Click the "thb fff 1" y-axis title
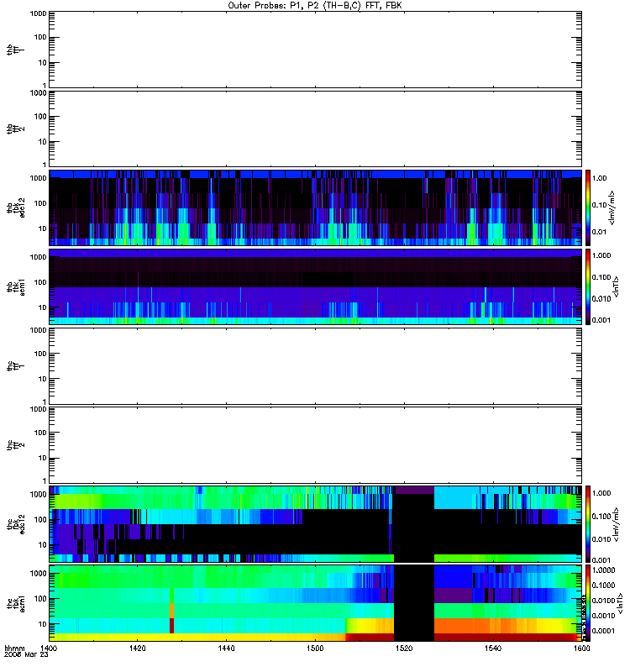Image resolution: width=630 pixels, height=672 pixels. tap(16, 50)
